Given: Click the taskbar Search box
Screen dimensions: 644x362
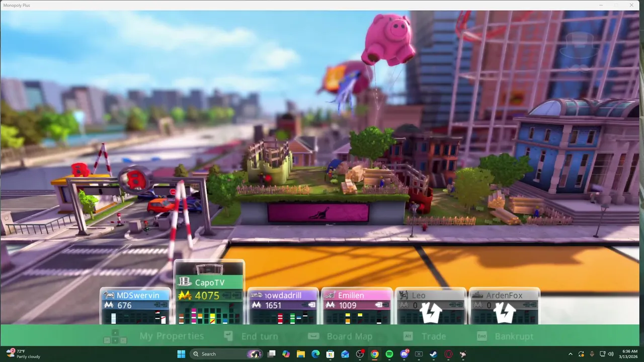Looking at the screenshot, I should coord(226,354).
